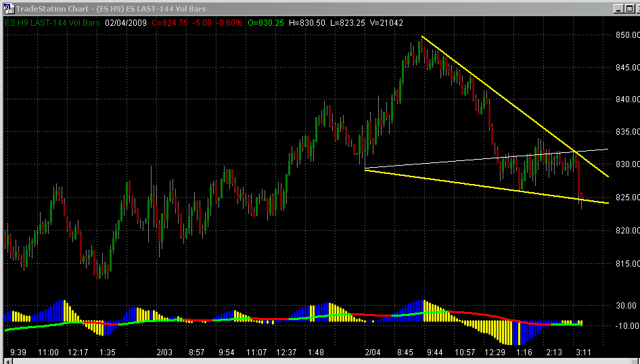Click the '1:35' time axis label

coord(107,352)
